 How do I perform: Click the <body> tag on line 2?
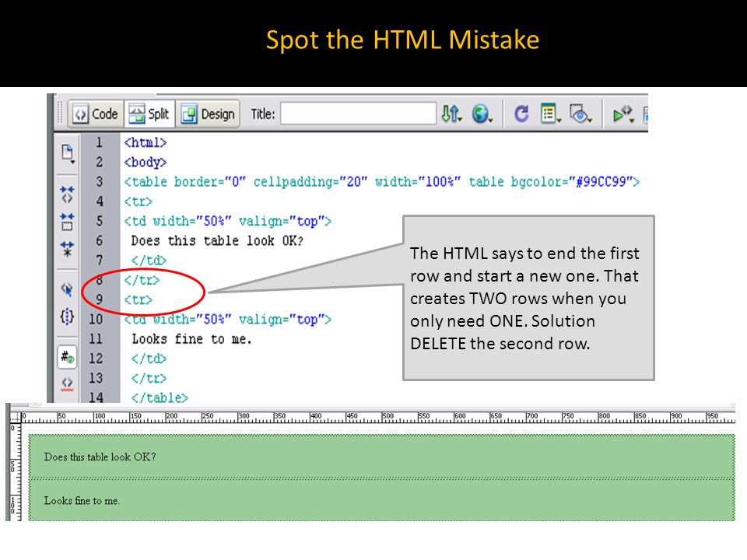pos(146,163)
